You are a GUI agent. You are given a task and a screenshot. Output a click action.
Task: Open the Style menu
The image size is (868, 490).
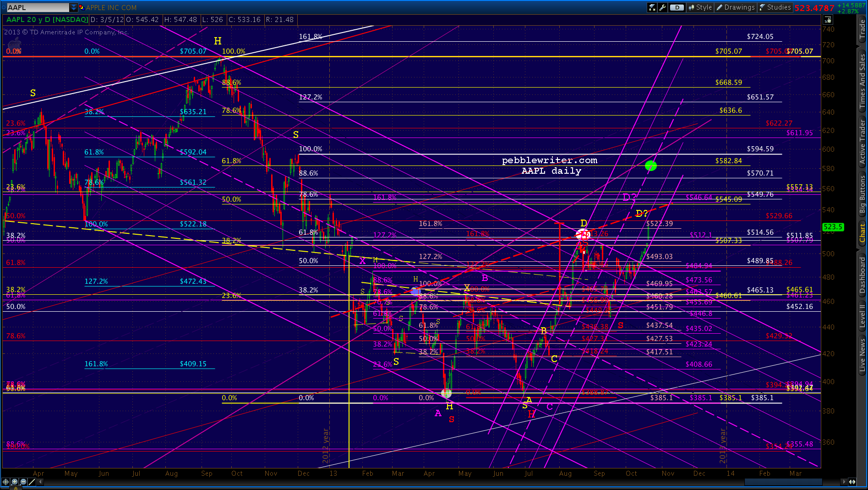[700, 7]
